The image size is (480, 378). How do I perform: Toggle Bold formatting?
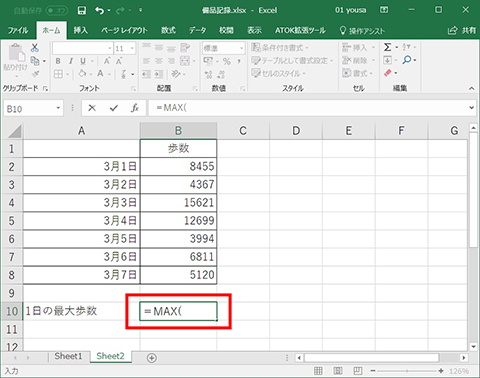[58, 61]
